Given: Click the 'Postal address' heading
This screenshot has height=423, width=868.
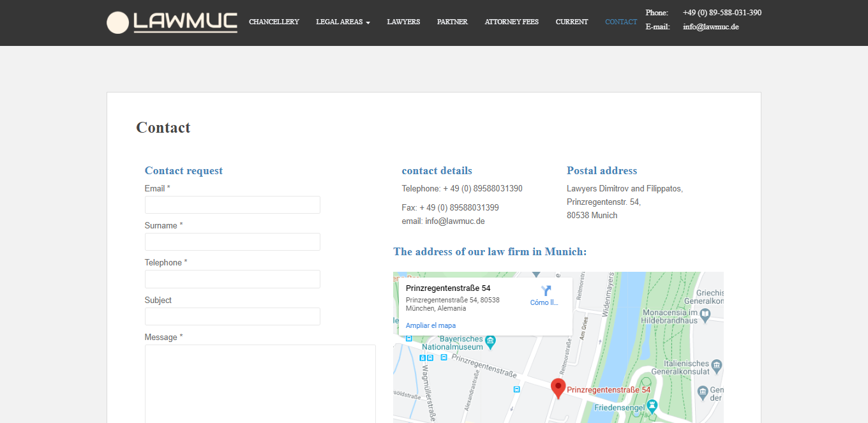Looking at the screenshot, I should coord(602,170).
